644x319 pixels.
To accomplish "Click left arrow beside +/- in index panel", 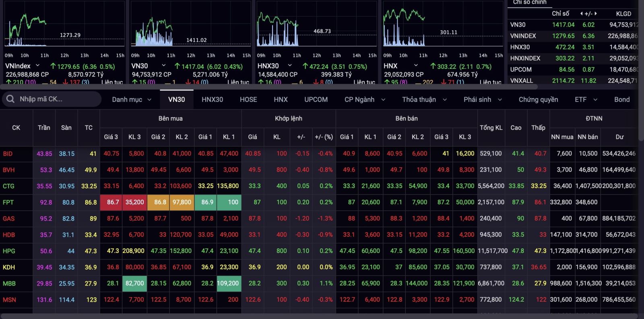I will click(582, 14).
